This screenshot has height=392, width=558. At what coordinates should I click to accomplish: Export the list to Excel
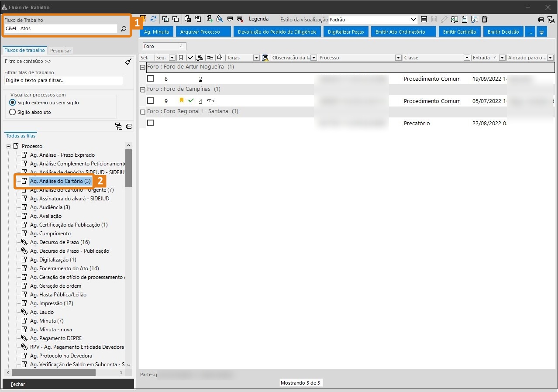(x=455, y=19)
